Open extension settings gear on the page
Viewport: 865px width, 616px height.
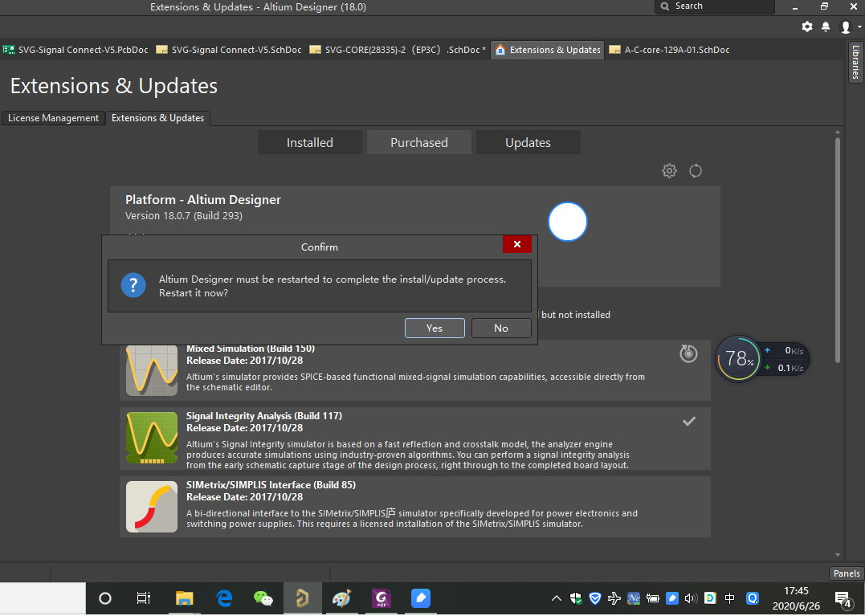coord(669,171)
